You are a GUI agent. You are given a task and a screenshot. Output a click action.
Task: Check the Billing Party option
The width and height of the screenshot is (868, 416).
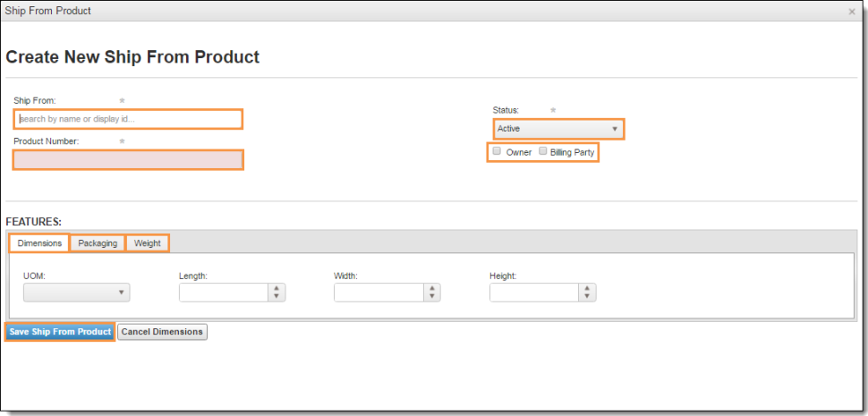(543, 151)
